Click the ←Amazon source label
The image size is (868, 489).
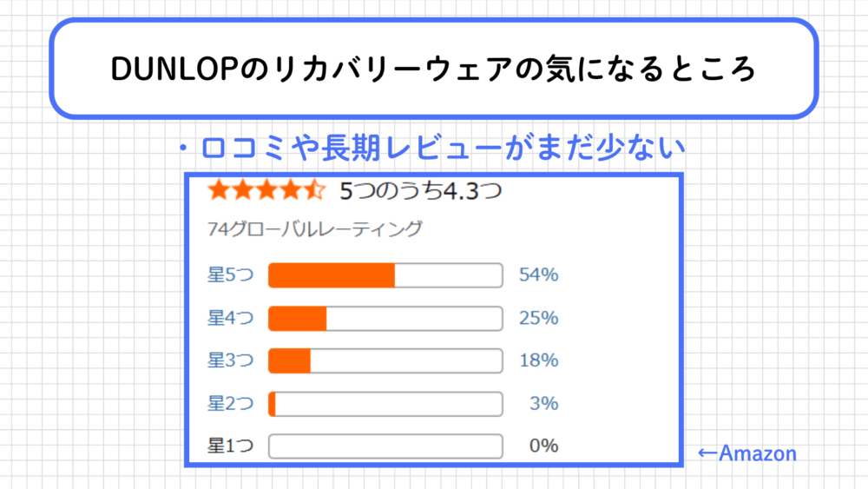746,453
